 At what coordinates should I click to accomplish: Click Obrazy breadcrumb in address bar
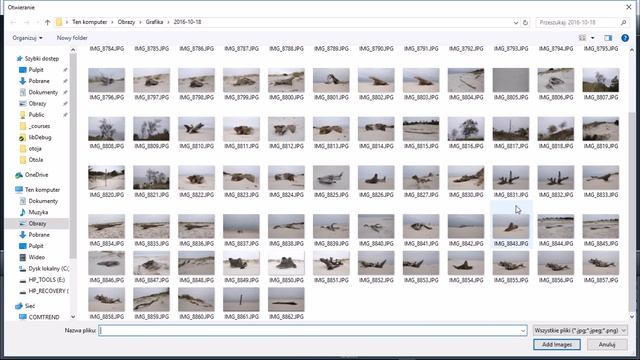pos(126,22)
